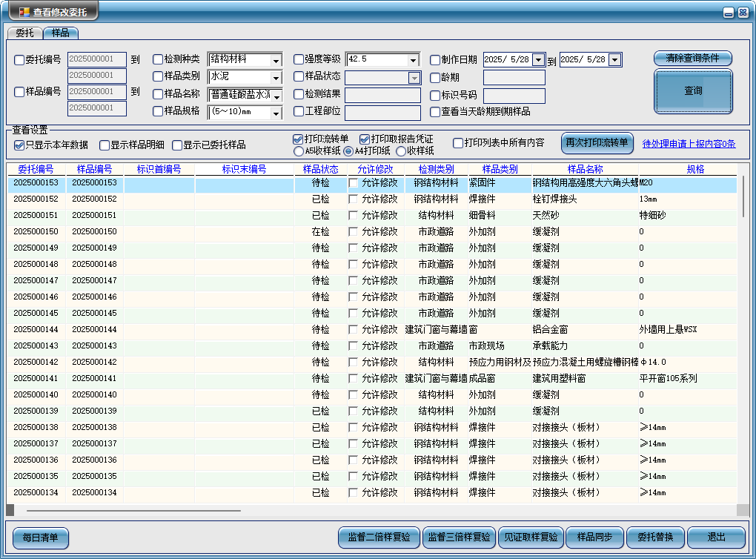Image resolution: width=756 pixels, height=559 pixels.
Task: Sort by the 样品状态 column header
Action: tap(320, 169)
